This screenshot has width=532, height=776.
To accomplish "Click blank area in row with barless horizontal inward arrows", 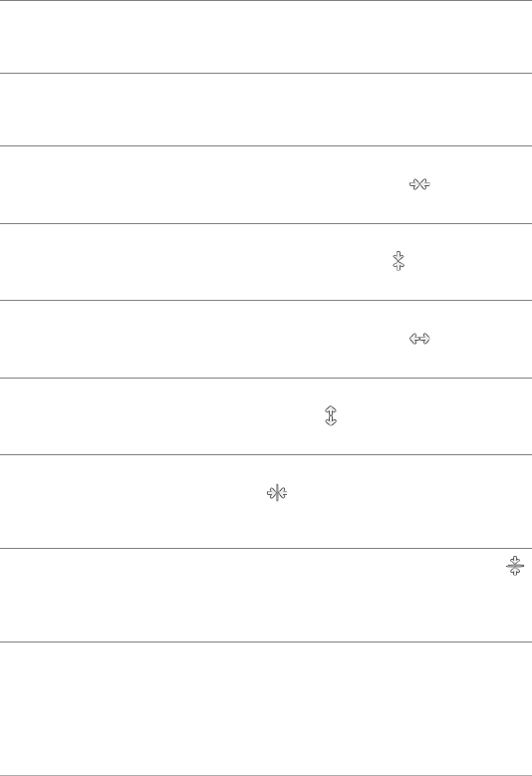I will pyautogui.click(x=198, y=184).
